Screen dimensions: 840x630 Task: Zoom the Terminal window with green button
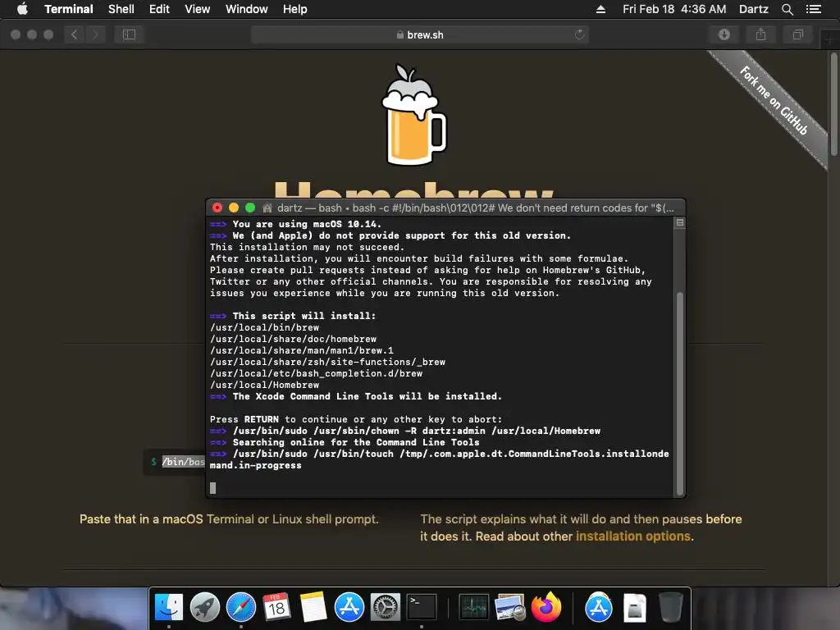[x=250, y=208]
